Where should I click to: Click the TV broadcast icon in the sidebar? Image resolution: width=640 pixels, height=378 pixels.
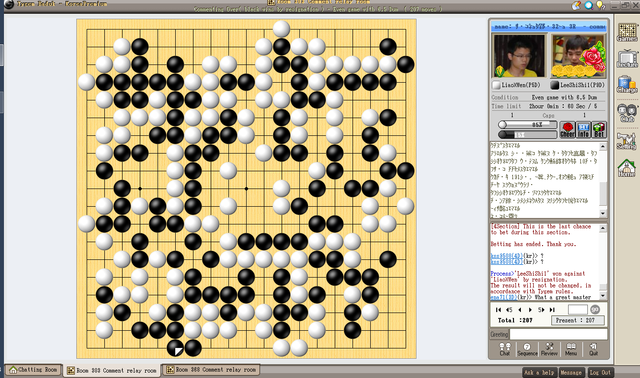627,58
